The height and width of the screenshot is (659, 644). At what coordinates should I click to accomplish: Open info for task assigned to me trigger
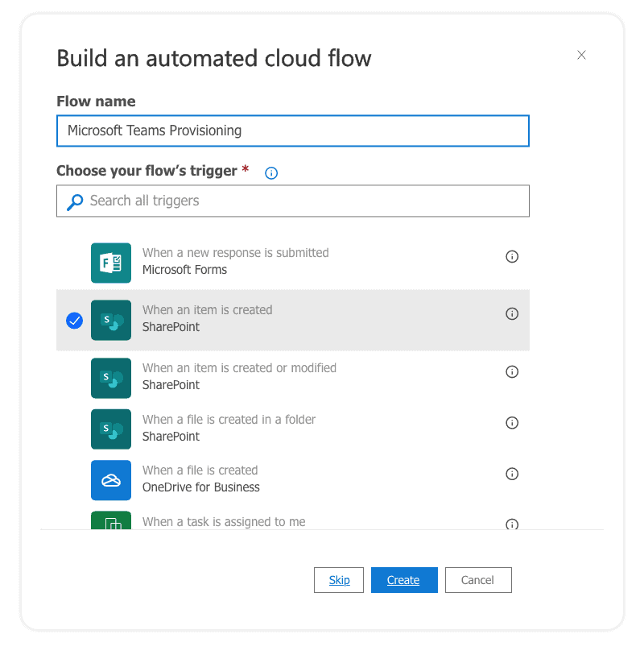coord(512,524)
